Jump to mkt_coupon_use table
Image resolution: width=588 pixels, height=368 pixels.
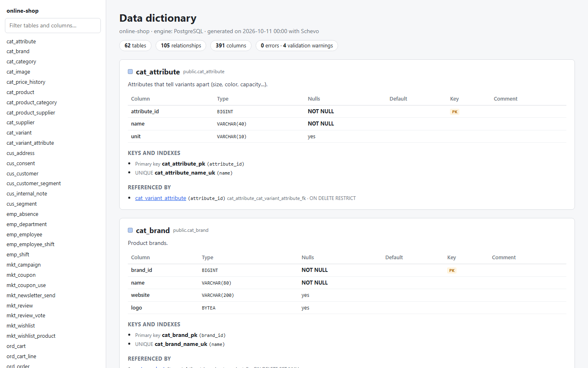(x=26, y=285)
